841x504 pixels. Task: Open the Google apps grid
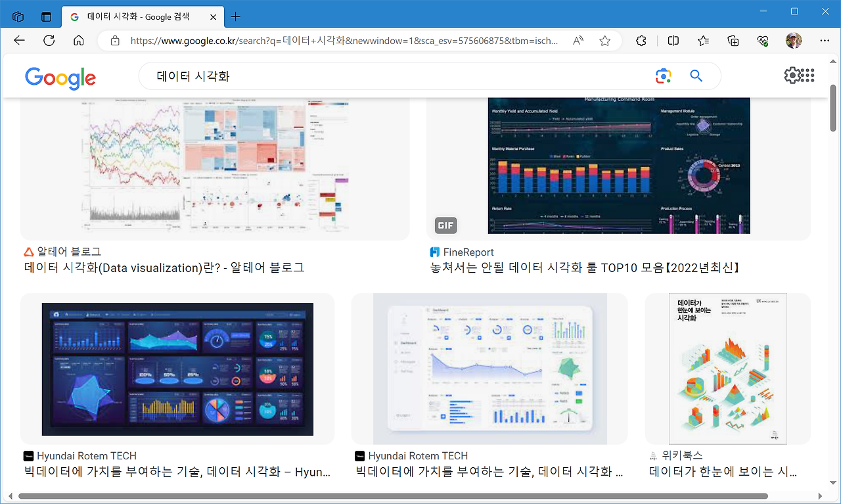click(x=808, y=76)
